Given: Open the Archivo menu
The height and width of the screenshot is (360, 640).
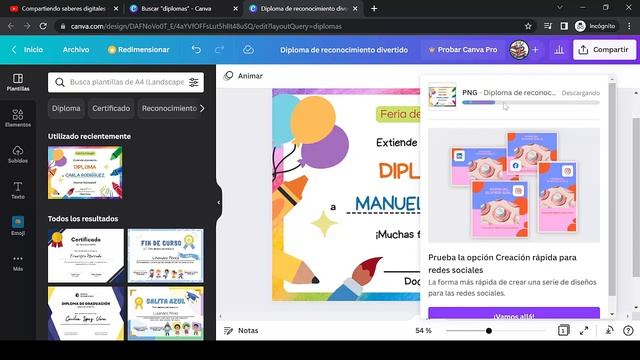Looking at the screenshot, I should tap(76, 50).
